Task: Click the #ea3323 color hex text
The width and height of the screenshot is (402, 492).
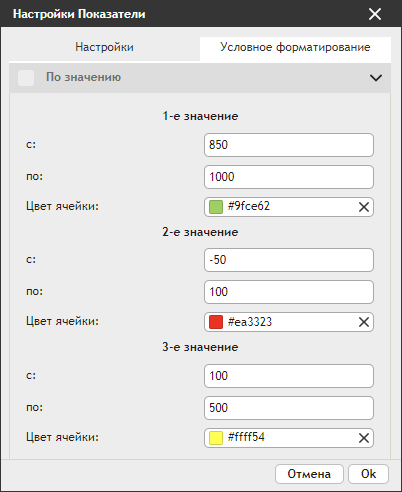Action: click(x=250, y=322)
